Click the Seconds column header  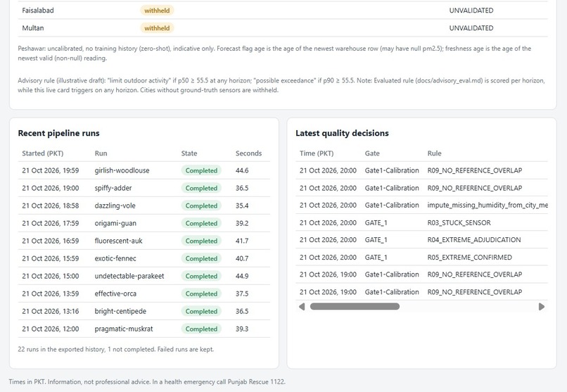(249, 153)
